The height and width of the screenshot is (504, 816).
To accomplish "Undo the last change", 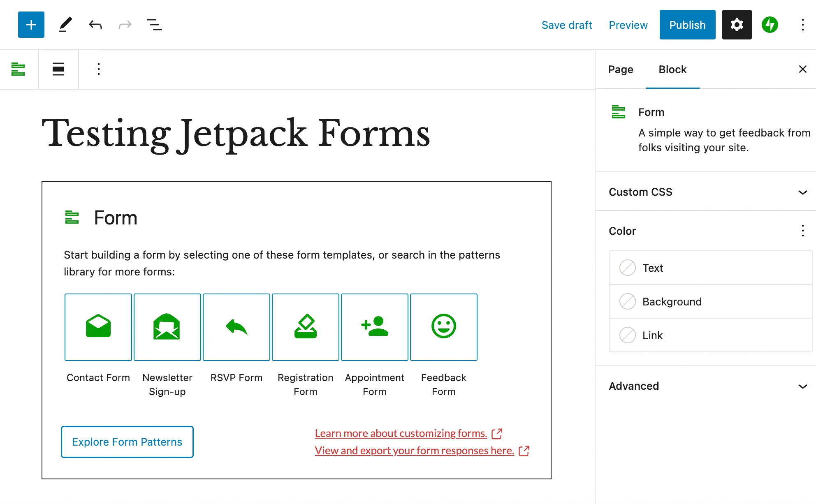I will coord(95,25).
